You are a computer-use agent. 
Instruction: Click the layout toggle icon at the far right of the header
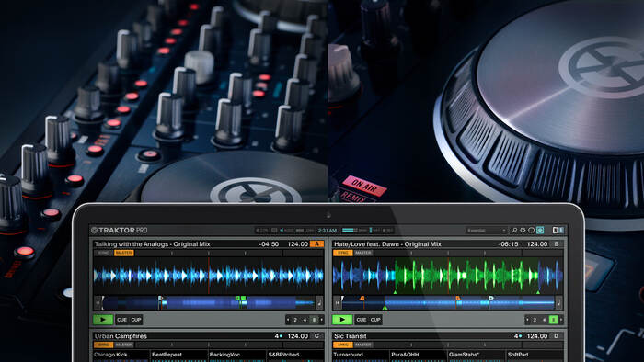click(558, 231)
